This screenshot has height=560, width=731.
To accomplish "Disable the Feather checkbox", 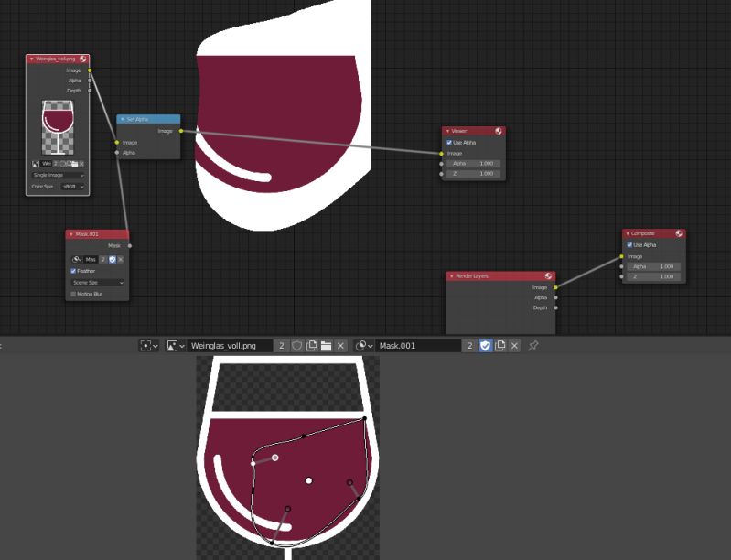I will pyautogui.click(x=73, y=271).
